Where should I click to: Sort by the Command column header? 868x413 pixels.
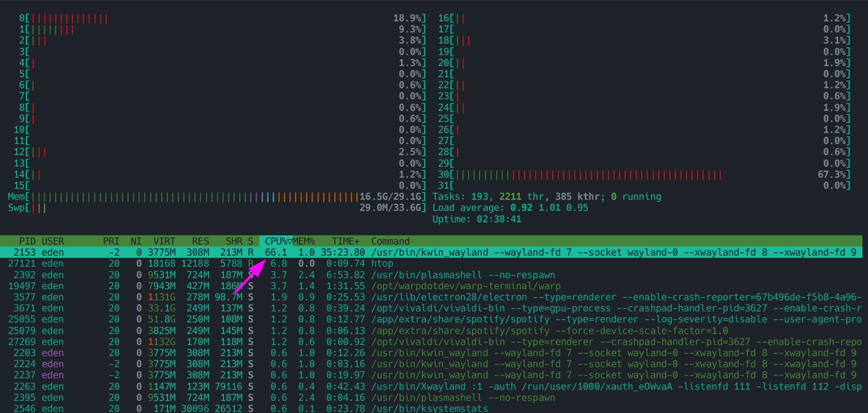[390, 241]
